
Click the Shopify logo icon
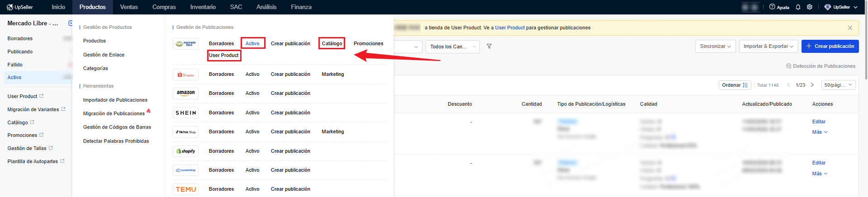click(x=185, y=151)
